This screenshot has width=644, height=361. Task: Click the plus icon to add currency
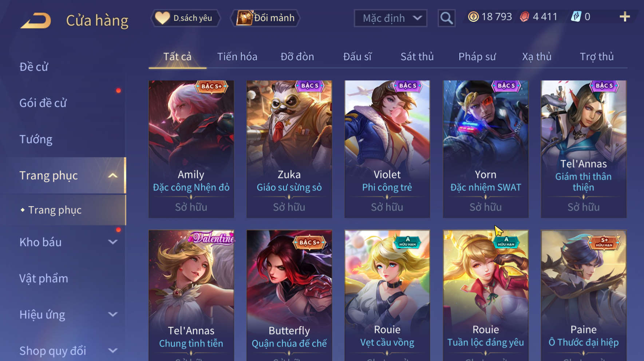(625, 17)
